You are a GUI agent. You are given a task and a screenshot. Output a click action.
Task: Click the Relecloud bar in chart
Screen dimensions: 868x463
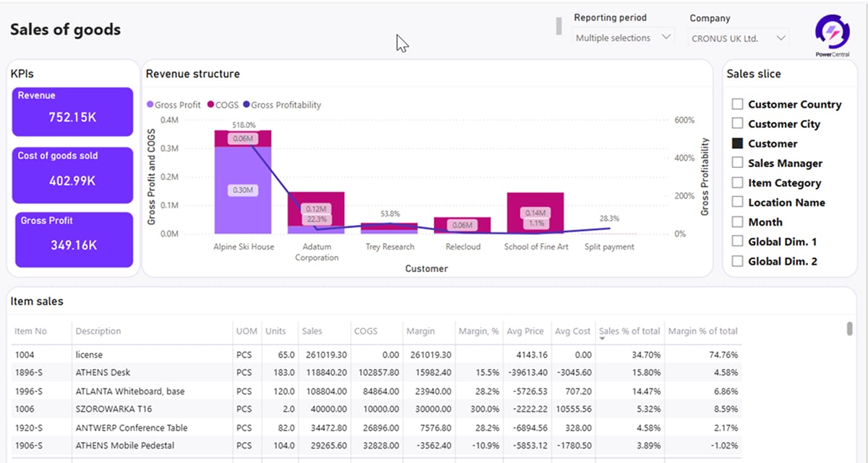pyautogui.click(x=462, y=225)
